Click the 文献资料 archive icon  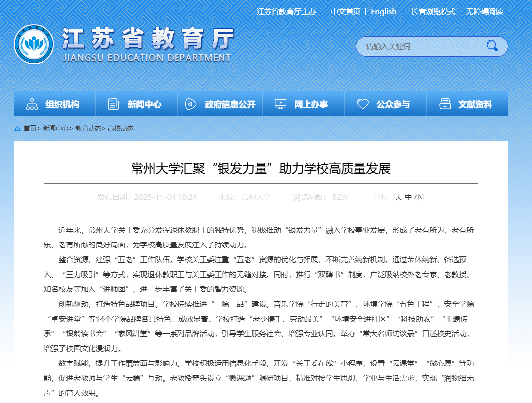pos(445,104)
